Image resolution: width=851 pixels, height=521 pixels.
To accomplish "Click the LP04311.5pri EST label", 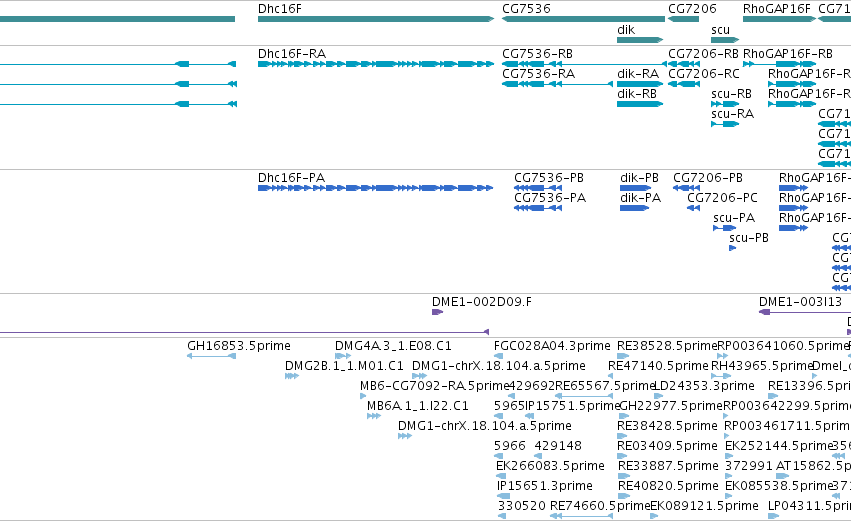I will point(809,506).
